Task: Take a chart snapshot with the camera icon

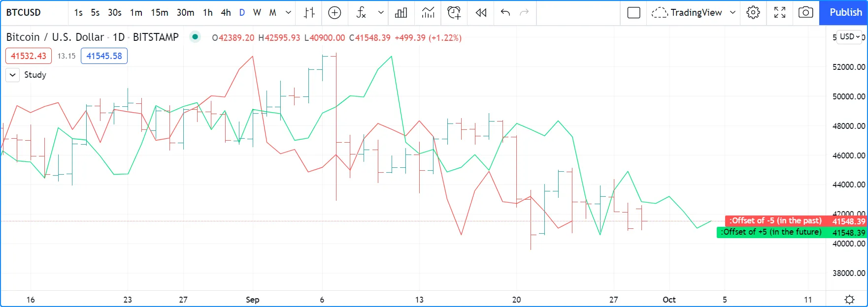Action: point(805,13)
